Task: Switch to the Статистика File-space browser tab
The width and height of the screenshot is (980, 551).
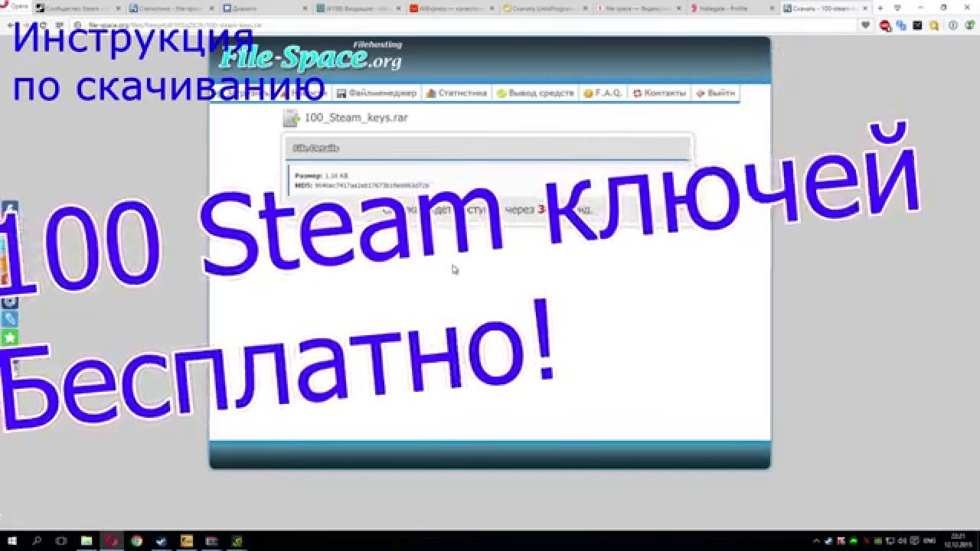Action: point(172,8)
